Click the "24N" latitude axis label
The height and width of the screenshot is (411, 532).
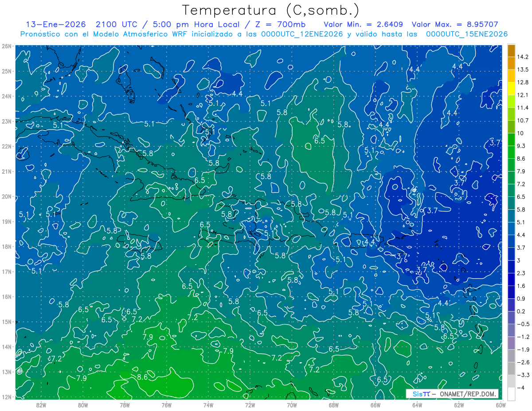pos(7,96)
